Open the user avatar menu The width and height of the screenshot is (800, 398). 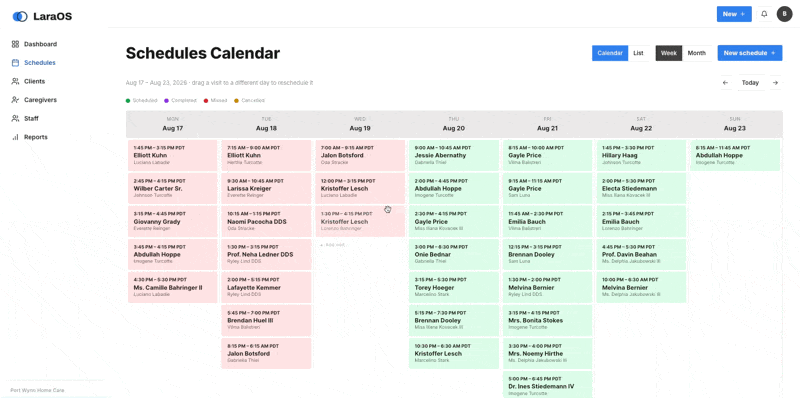click(784, 14)
